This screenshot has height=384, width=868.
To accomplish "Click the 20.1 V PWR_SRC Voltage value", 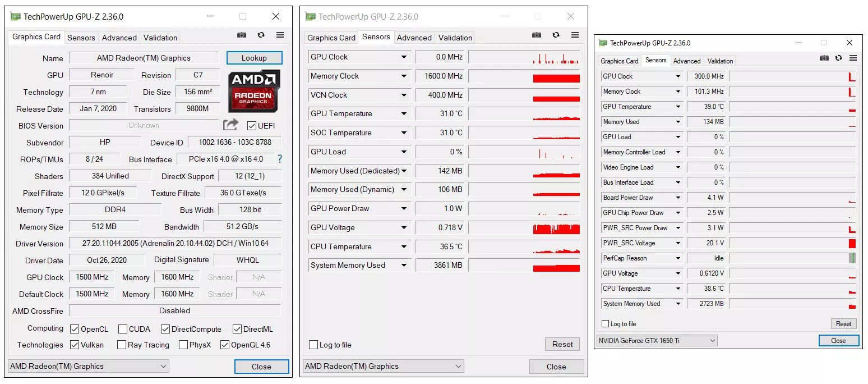I will [x=706, y=243].
